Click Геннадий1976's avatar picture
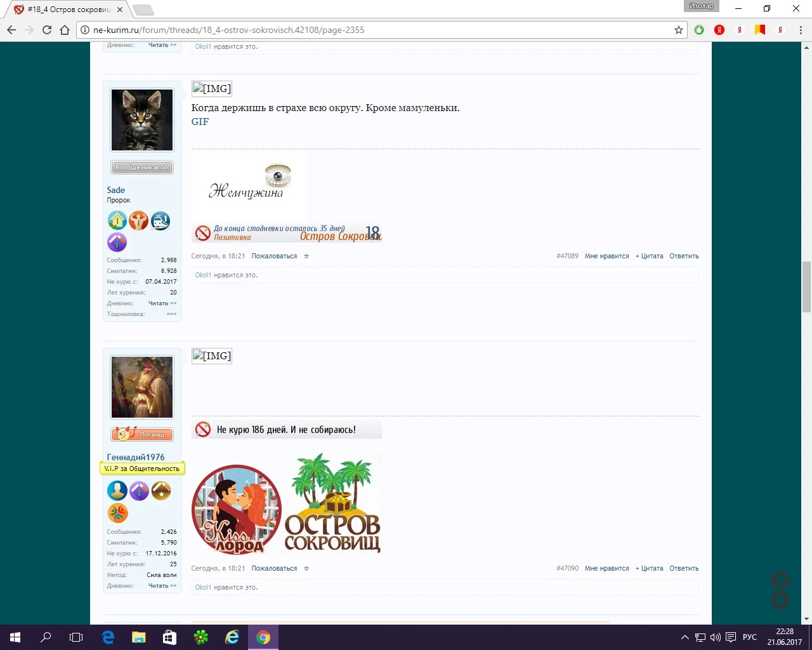 (142, 387)
